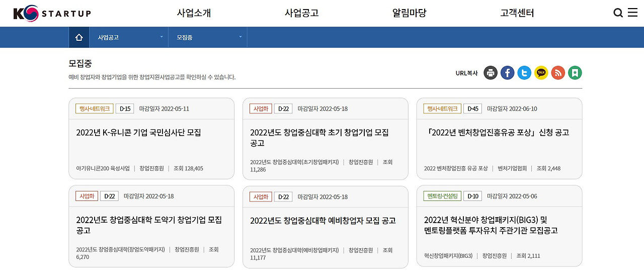Open 벤처창업진흥유공 포상 신청 공고
644x274 pixels.
click(497, 132)
